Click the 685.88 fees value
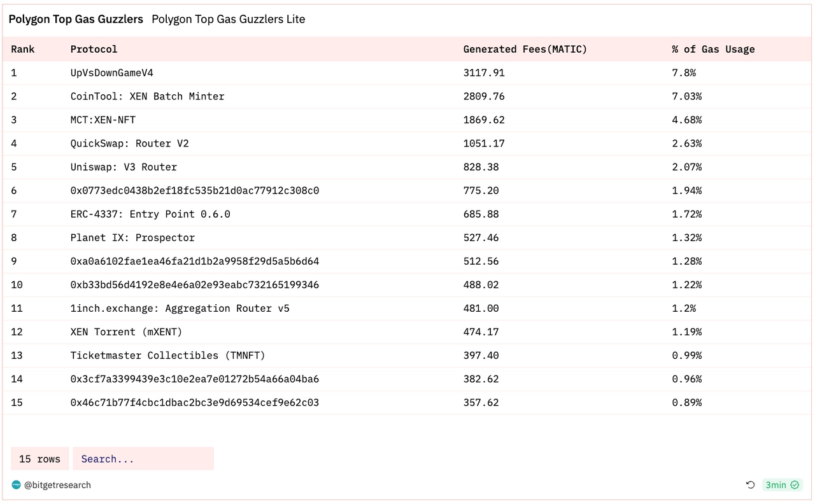 [481, 214]
